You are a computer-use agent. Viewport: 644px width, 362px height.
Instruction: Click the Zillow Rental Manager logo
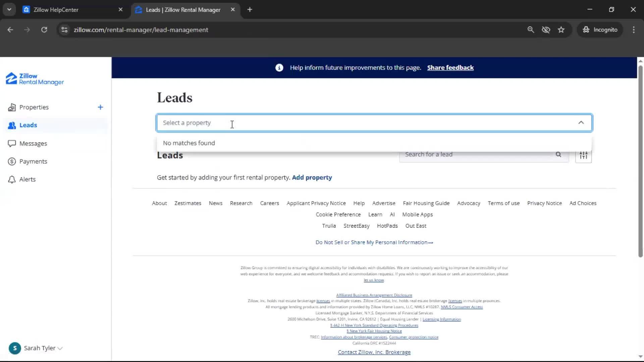tap(34, 79)
